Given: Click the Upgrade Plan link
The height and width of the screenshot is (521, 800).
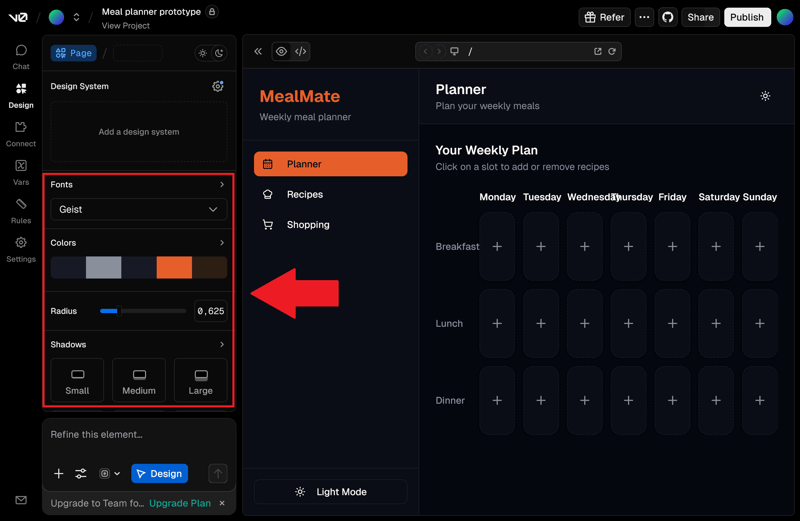Looking at the screenshot, I should click(x=180, y=503).
